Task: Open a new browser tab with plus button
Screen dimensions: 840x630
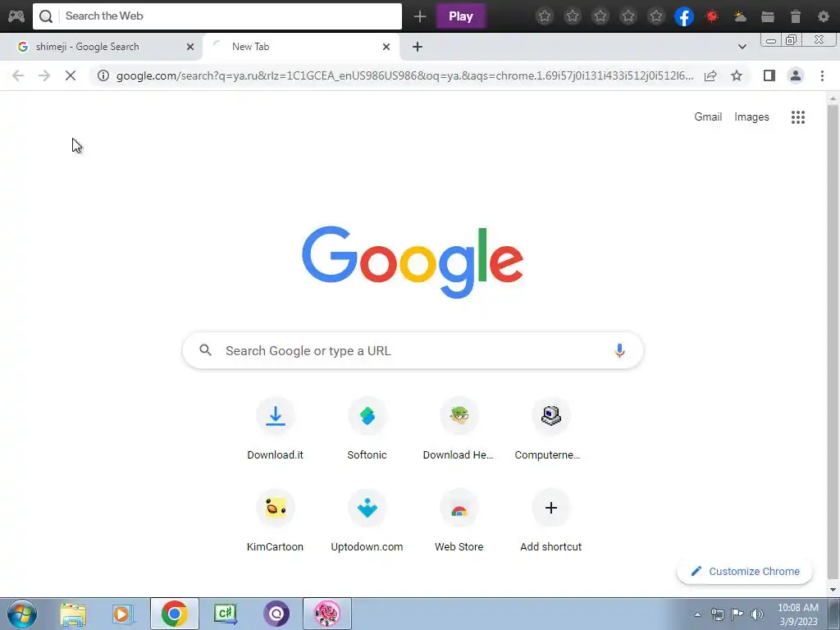Action: tap(418, 47)
